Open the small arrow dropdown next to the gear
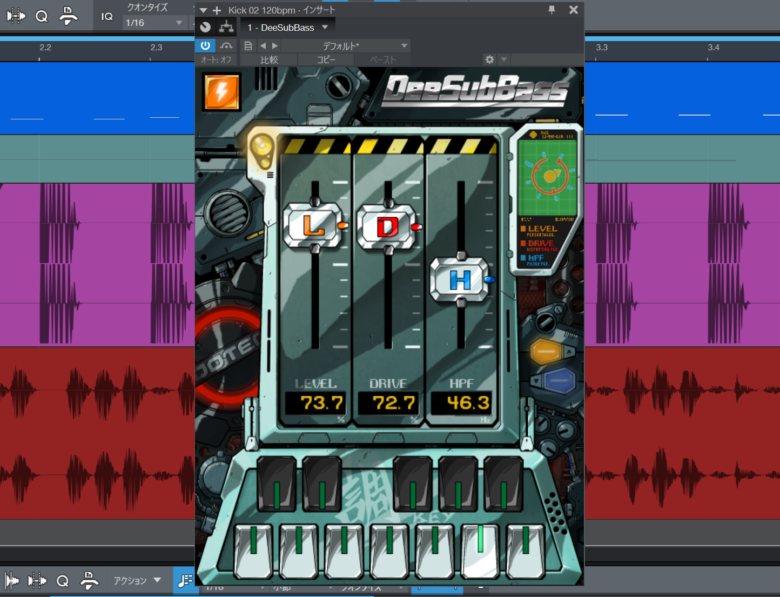 coord(504,60)
